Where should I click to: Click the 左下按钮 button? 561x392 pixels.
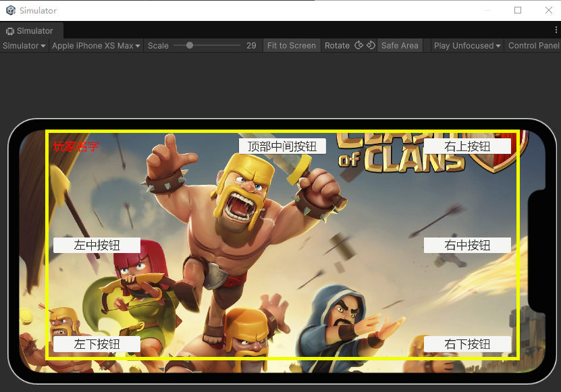click(97, 344)
